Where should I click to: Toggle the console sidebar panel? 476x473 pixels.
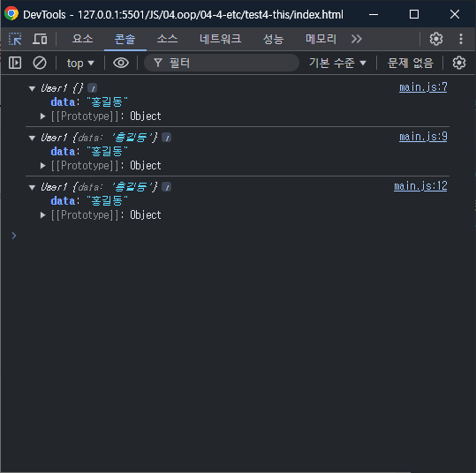coord(15,64)
